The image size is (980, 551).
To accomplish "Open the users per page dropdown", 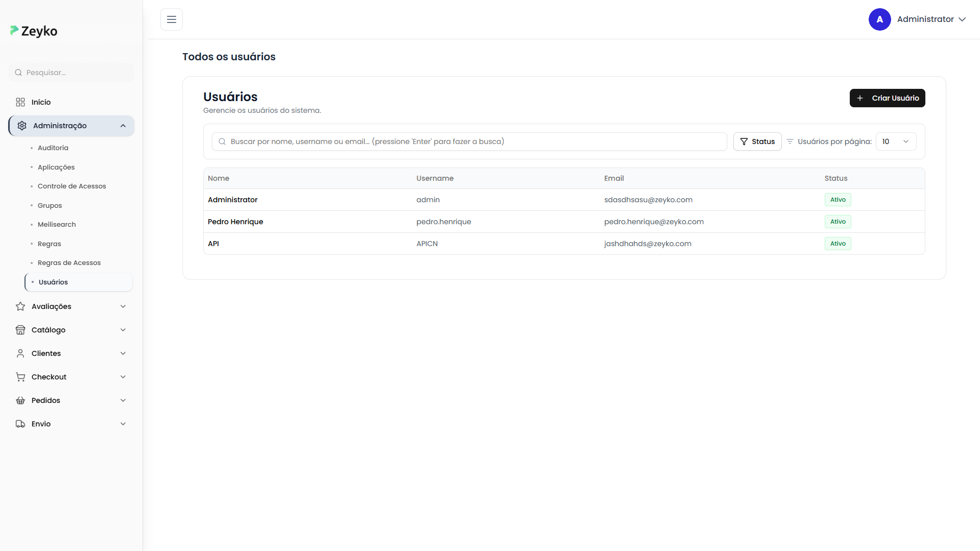I will tap(896, 141).
